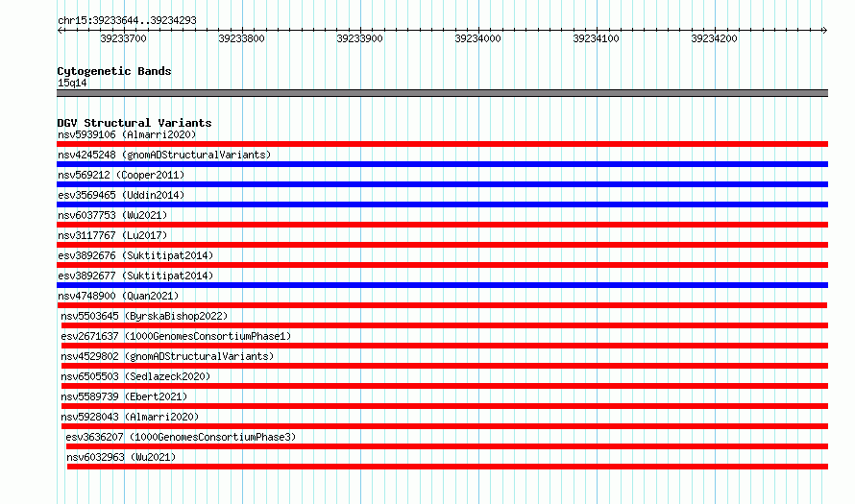
Task: Click ruler position 39234000
Action: (x=478, y=38)
